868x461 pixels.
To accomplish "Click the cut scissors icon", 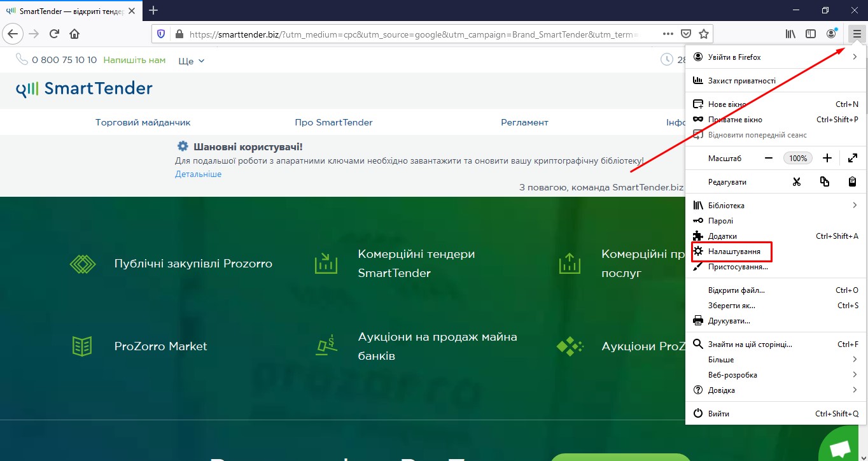I will (x=796, y=182).
